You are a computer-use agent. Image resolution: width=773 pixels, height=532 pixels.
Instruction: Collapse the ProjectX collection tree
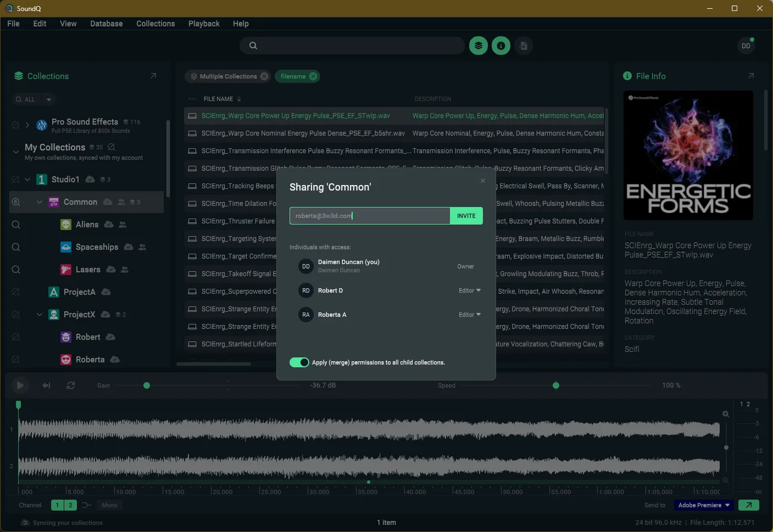point(40,315)
